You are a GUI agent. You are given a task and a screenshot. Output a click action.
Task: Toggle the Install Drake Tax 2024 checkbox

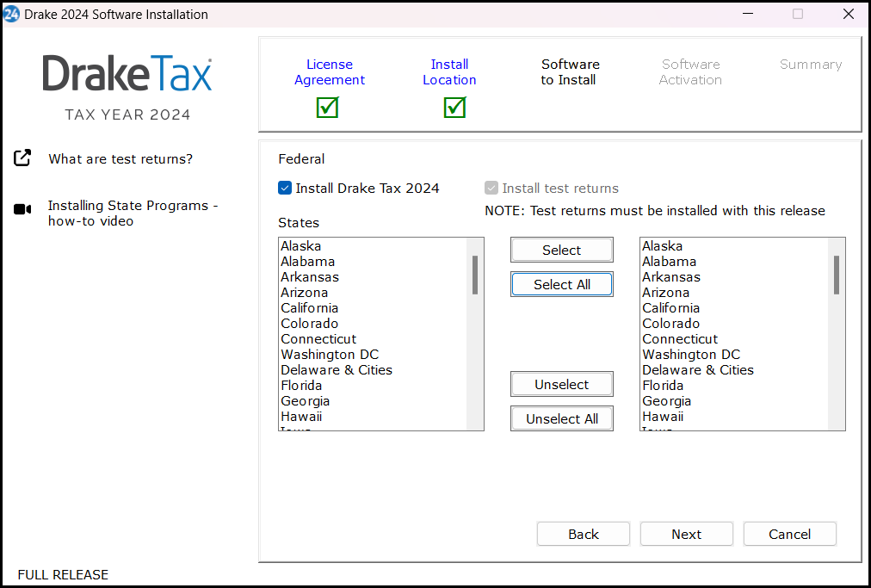pos(285,188)
